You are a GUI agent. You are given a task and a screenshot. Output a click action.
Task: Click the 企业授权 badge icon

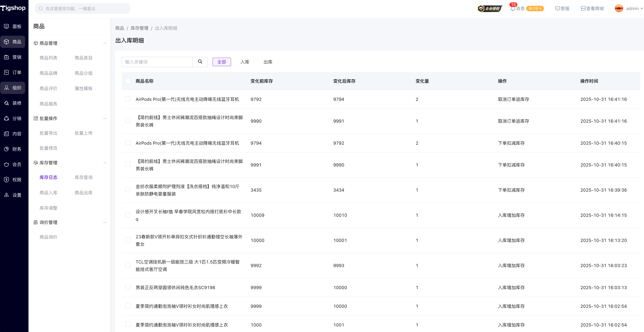point(489,9)
